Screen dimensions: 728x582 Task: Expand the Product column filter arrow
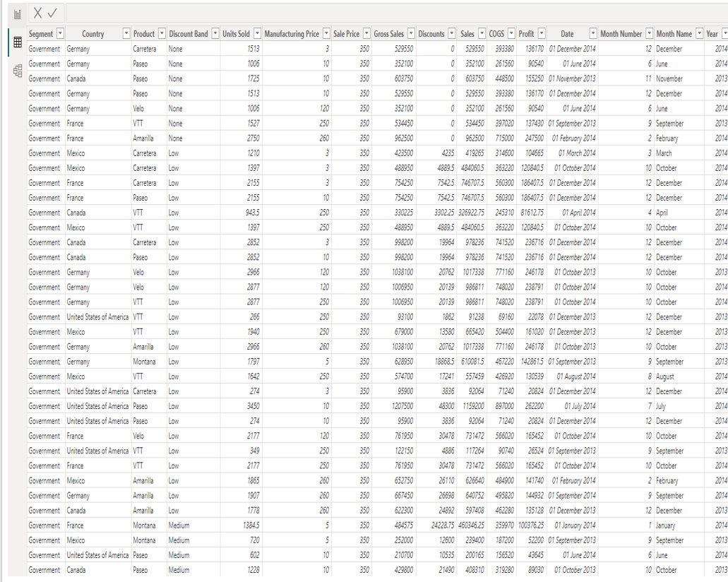pyautogui.click(x=162, y=34)
